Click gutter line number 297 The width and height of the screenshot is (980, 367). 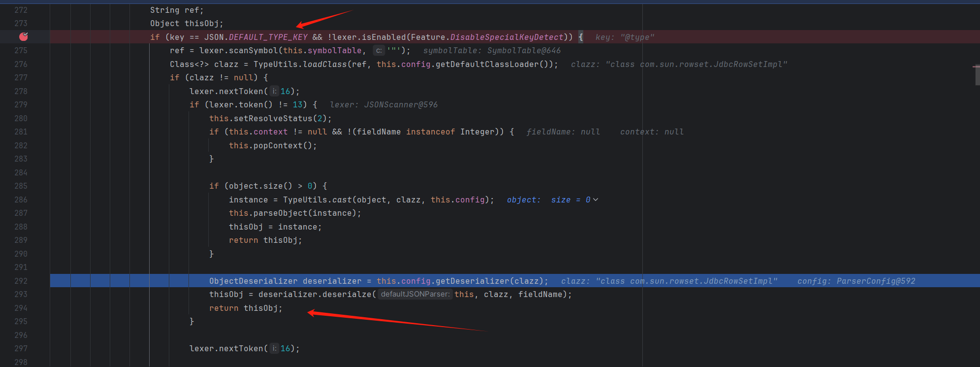(21, 348)
